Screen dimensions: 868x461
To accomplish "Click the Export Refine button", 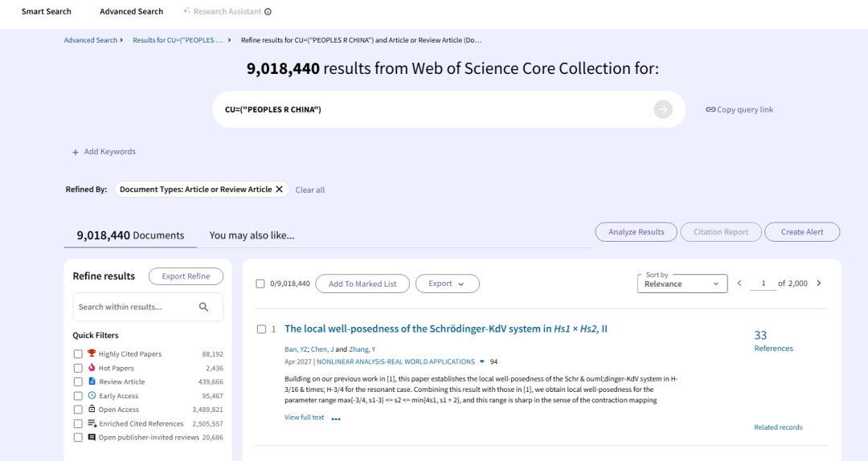I will (x=186, y=276).
